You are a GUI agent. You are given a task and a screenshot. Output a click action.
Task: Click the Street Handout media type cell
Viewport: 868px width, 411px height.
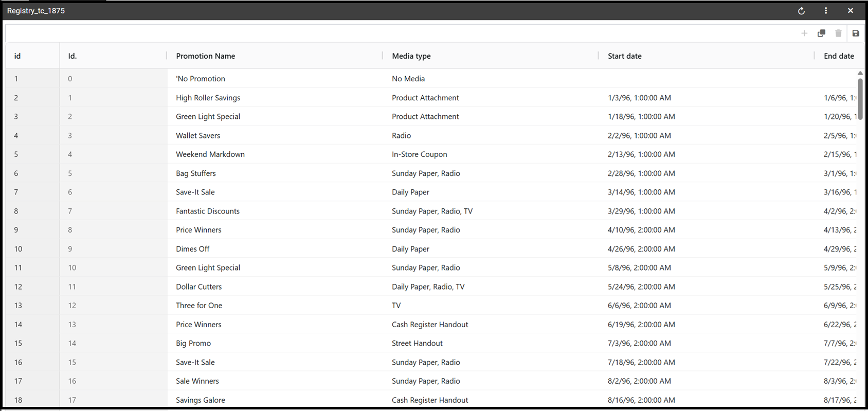pos(491,343)
